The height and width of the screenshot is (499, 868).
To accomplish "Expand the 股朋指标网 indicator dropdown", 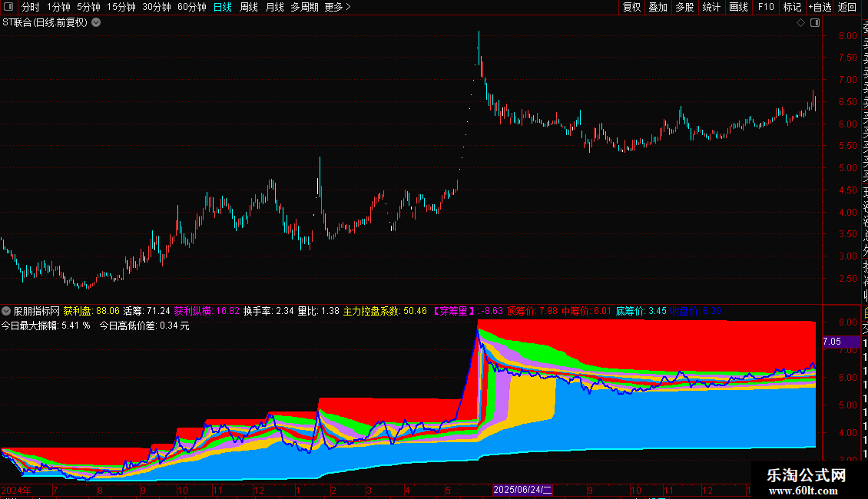I will [6, 311].
